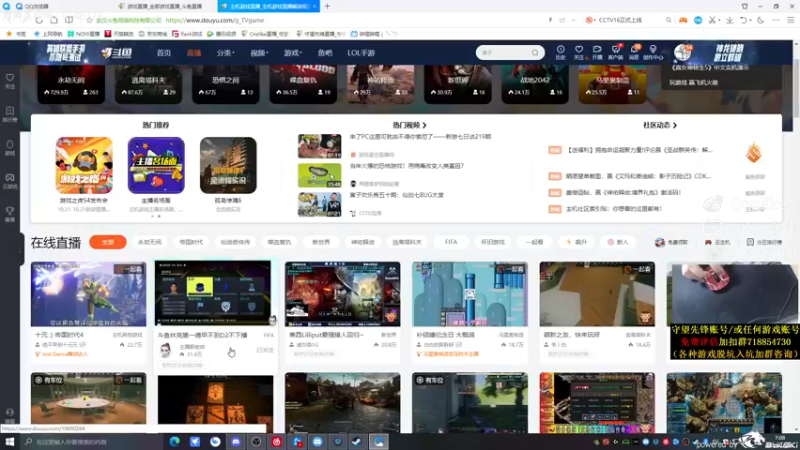This screenshot has height=450, width=800.
Task: Open the 游戏 icon in the left sidebar
Action: [10, 147]
